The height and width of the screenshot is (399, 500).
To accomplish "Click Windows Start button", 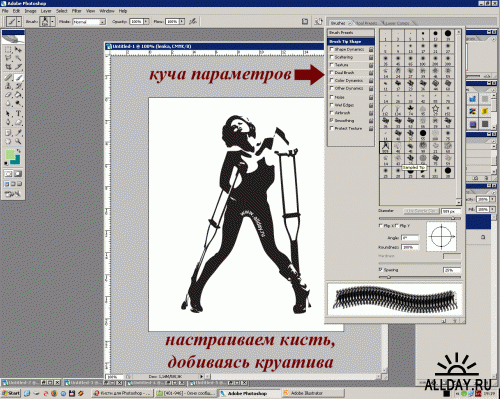I will pyautogui.click(x=11, y=393).
